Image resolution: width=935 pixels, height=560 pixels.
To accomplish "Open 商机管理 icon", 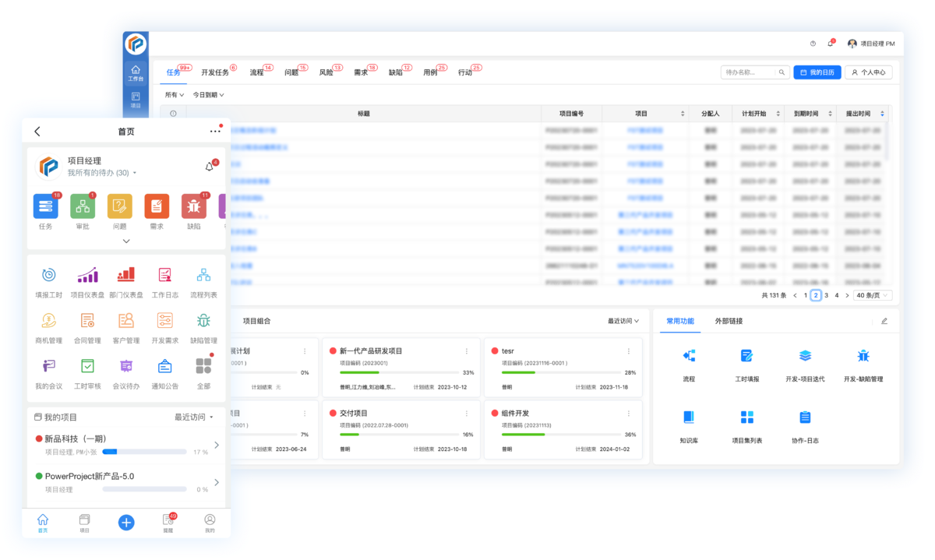I will click(x=48, y=320).
